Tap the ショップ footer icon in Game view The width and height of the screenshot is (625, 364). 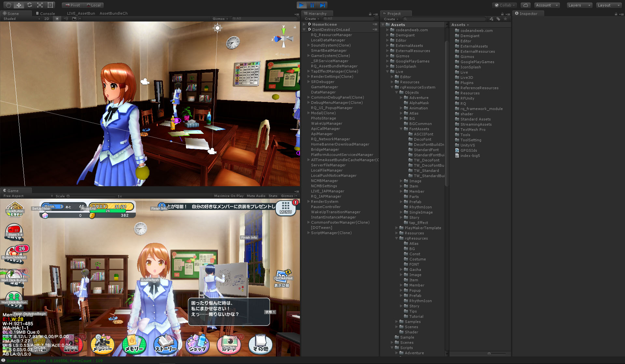coord(197,345)
